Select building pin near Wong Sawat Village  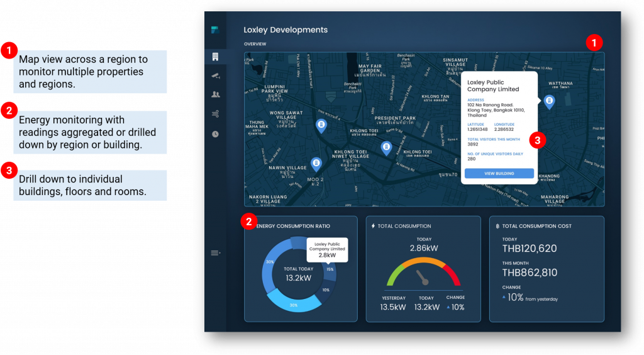tap(321, 125)
